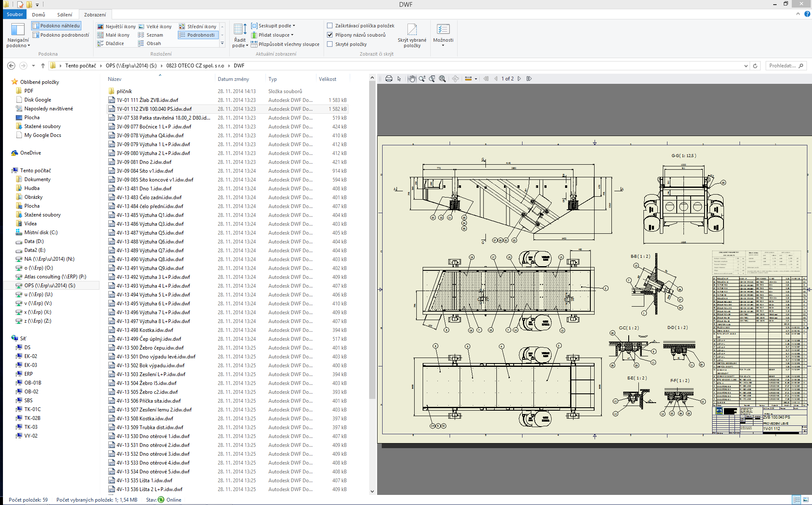Viewport: 812px width, 505px height.
Task: Expand the Možnosti options dropdown
Action: coord(443,45)
